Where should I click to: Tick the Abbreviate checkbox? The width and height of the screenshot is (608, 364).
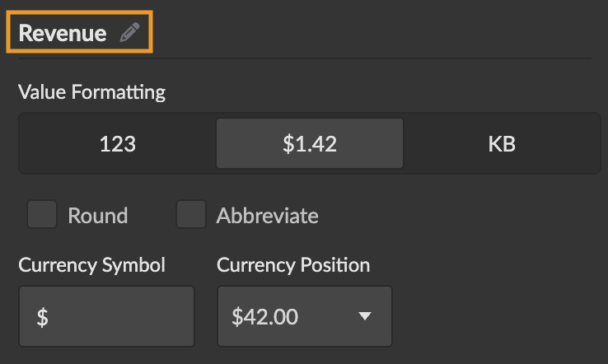click(x=190, y=215)
